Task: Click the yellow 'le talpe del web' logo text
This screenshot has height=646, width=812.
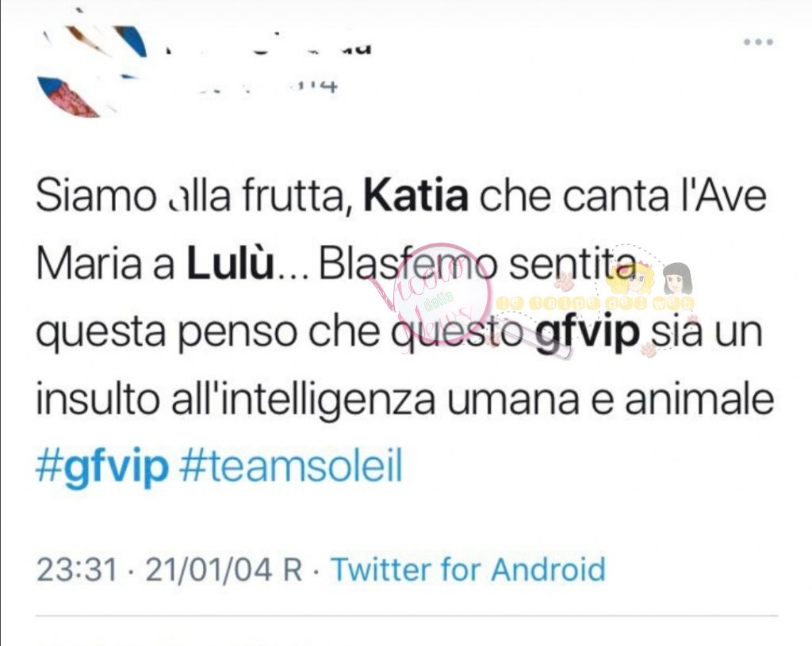Action: (596, 304)
